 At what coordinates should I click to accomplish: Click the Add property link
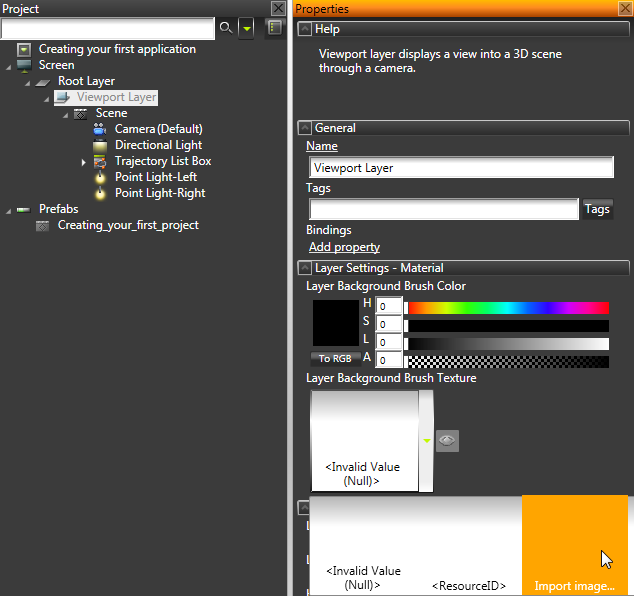(344, 247)
